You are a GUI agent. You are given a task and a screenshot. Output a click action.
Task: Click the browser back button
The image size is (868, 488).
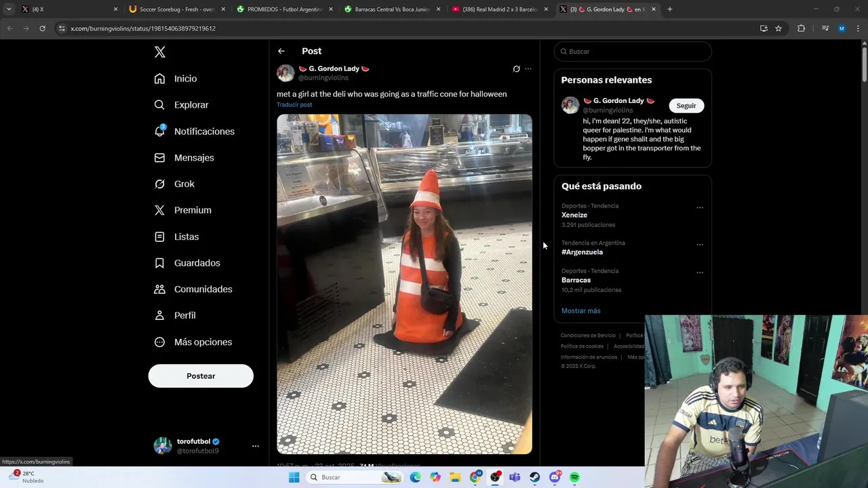(x=9, y=28)
